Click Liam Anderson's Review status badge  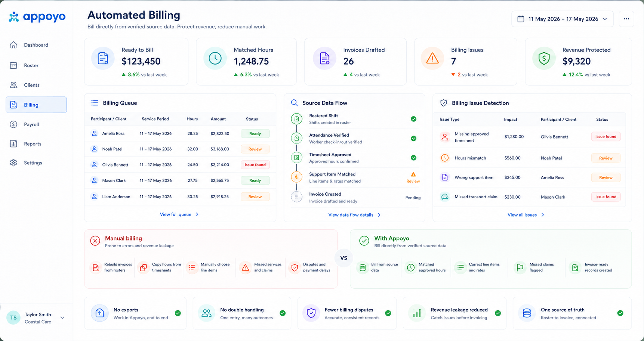click(255, 197)
